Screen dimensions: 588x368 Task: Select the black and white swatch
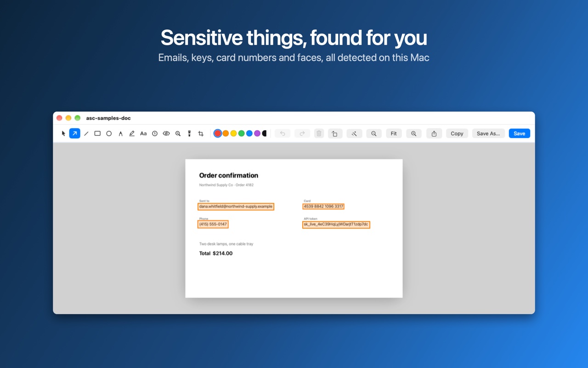click(x=264, y=133)
